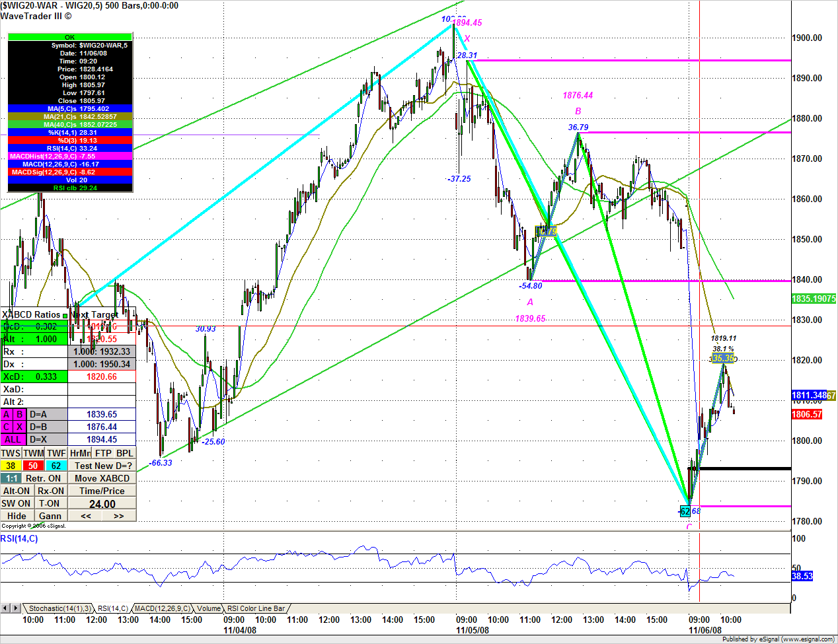Click the 24.00 value field

(102, 504)
